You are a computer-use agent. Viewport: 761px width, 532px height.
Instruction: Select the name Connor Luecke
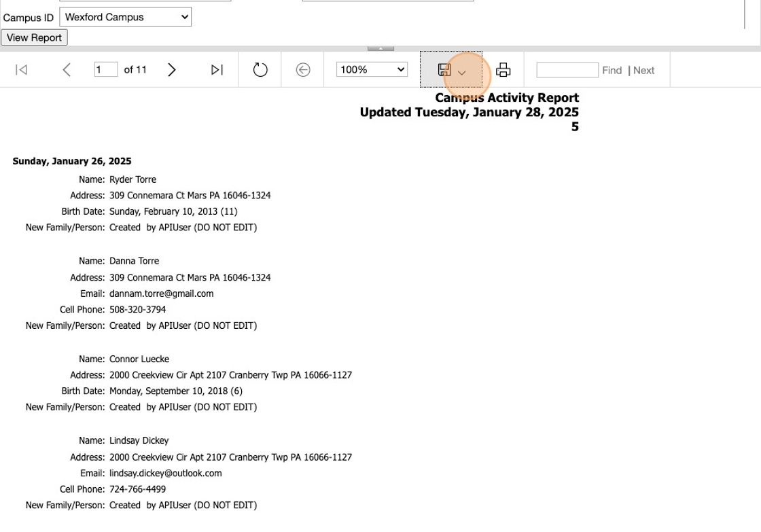(139, 359)
